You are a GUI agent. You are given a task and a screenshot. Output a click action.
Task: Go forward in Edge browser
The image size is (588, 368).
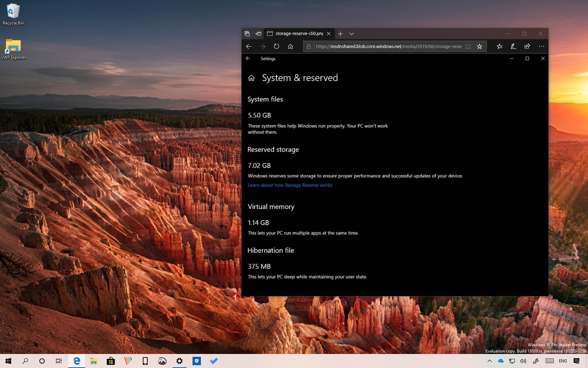click(262, 46)
